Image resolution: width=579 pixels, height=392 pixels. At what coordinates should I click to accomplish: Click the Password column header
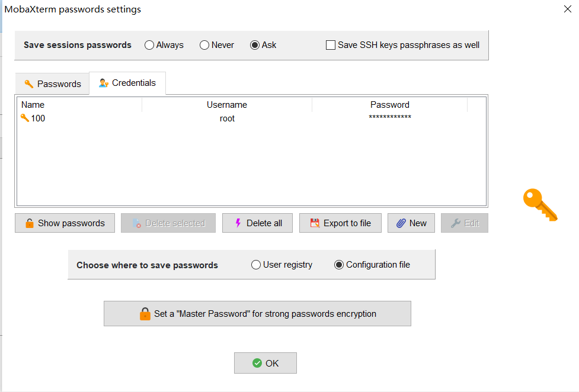point(389,105)
